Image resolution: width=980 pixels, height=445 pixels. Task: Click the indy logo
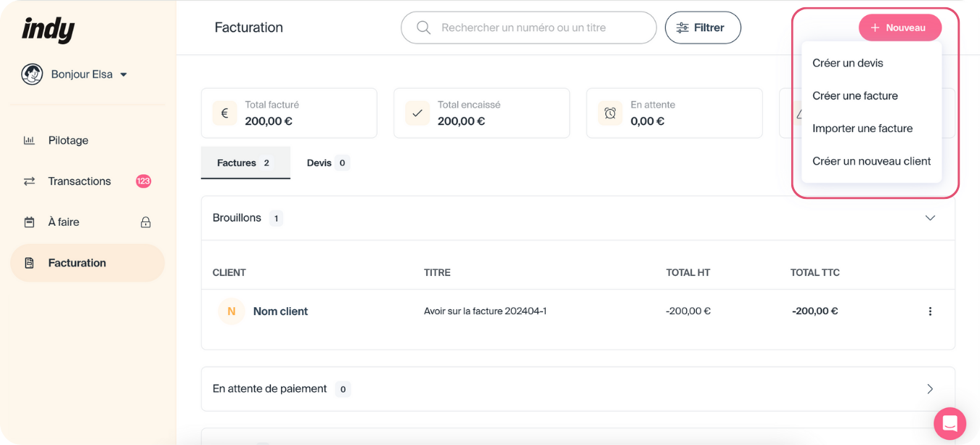click(48, 30)
